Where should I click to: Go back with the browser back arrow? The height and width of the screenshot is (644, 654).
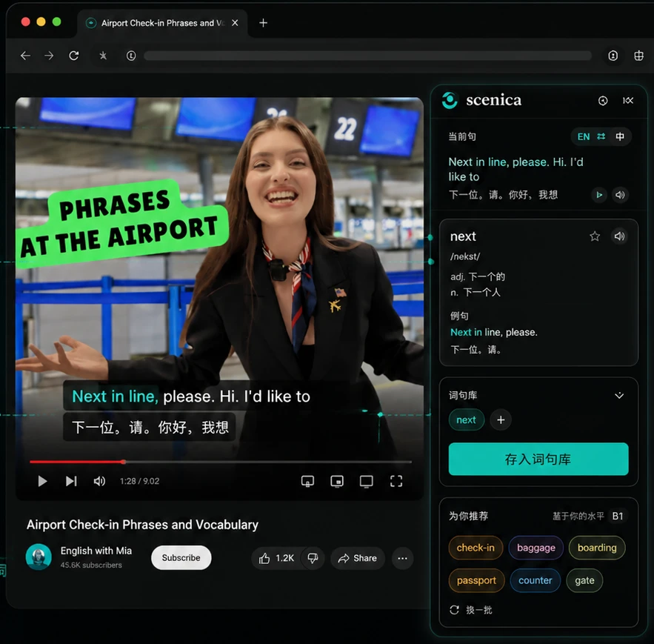(x=25, y=56)
